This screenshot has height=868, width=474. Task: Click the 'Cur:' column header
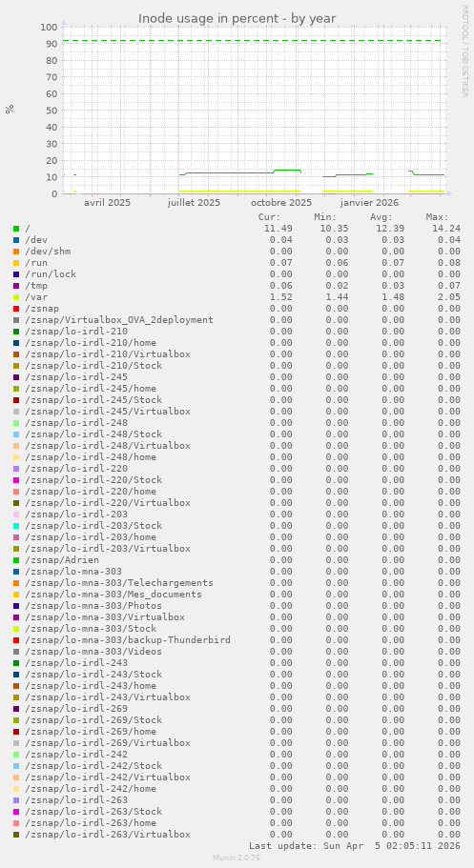270,217
